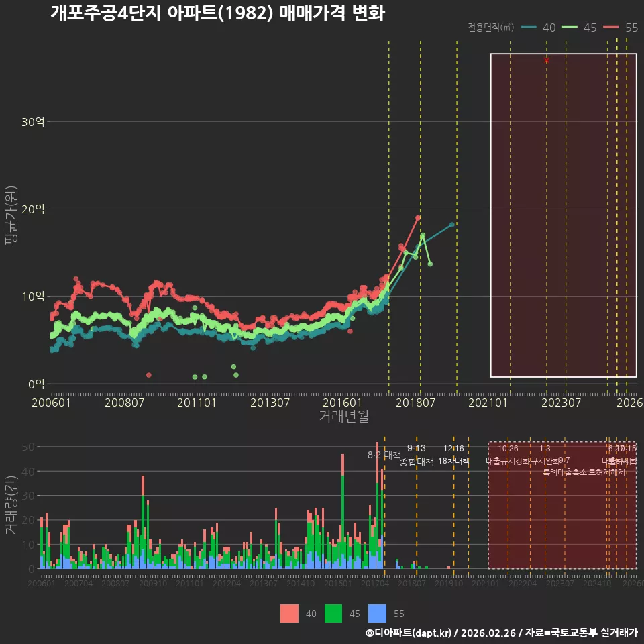Click the '50' volume axis label
The width and height of the screenshot is (644, 644).
[x=28, y=447]
